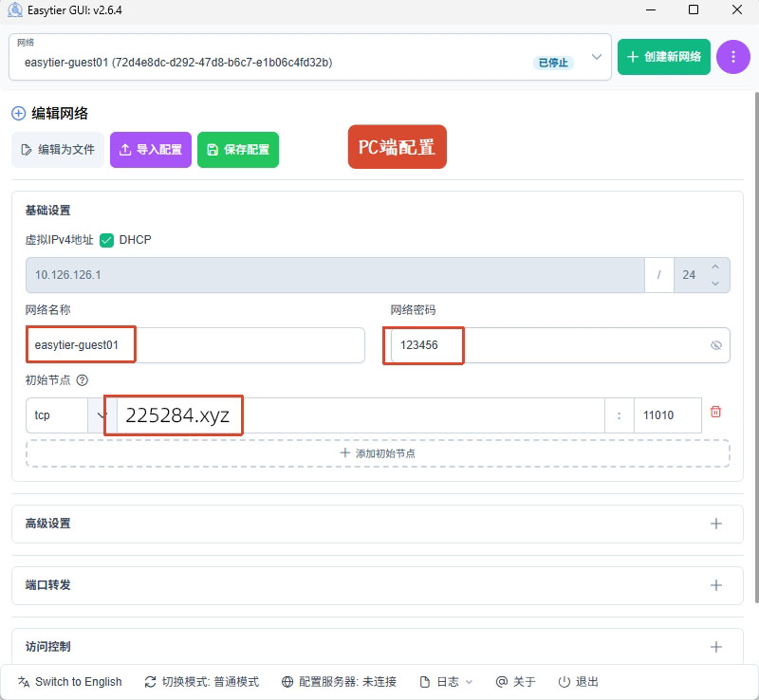Screen dimensions: 759x700
Task: Click the 编辑为文件 button
Action: [58, 150]
